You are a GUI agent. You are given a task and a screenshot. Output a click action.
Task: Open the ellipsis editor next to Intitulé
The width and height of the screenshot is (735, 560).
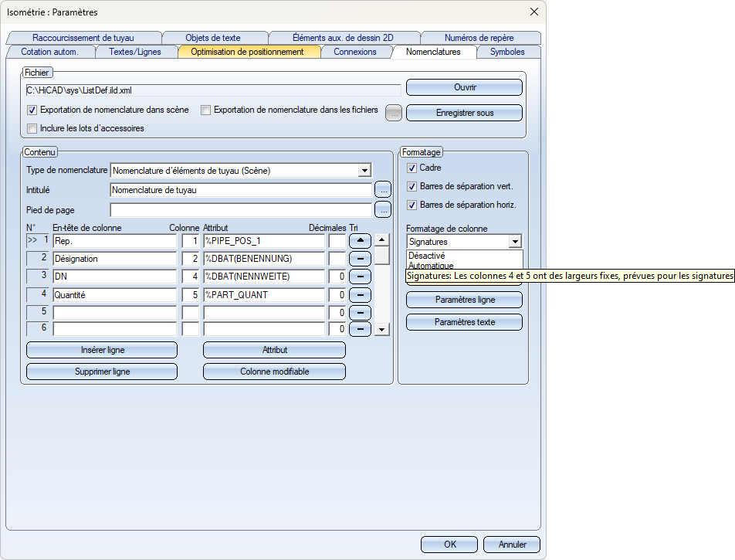pyautogui.click(x=383, y=189)
